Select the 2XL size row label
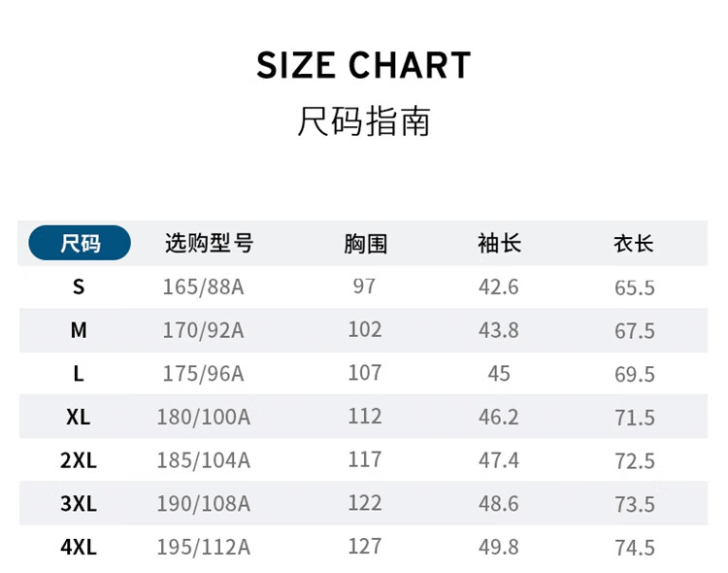728x573 pixels. 79,460
